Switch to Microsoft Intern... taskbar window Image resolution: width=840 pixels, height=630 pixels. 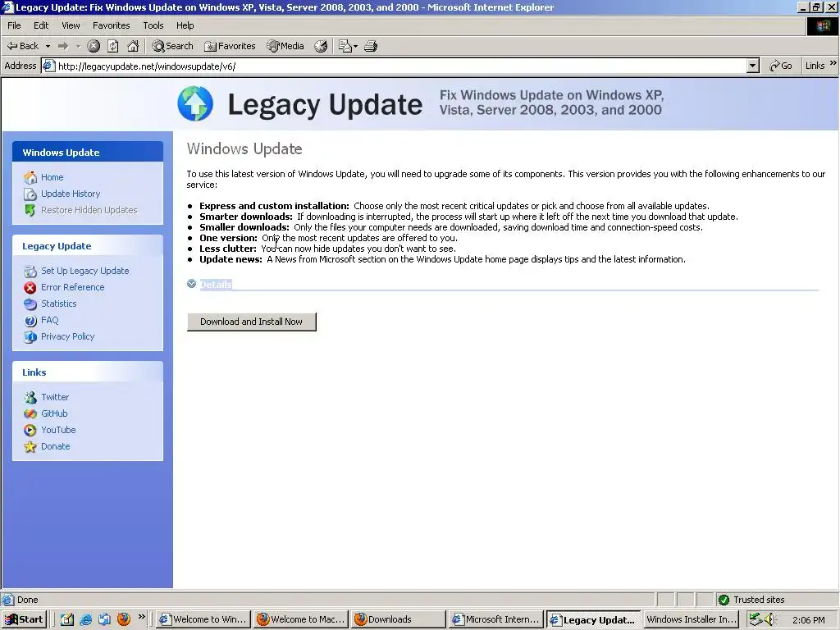pos(496,619)
